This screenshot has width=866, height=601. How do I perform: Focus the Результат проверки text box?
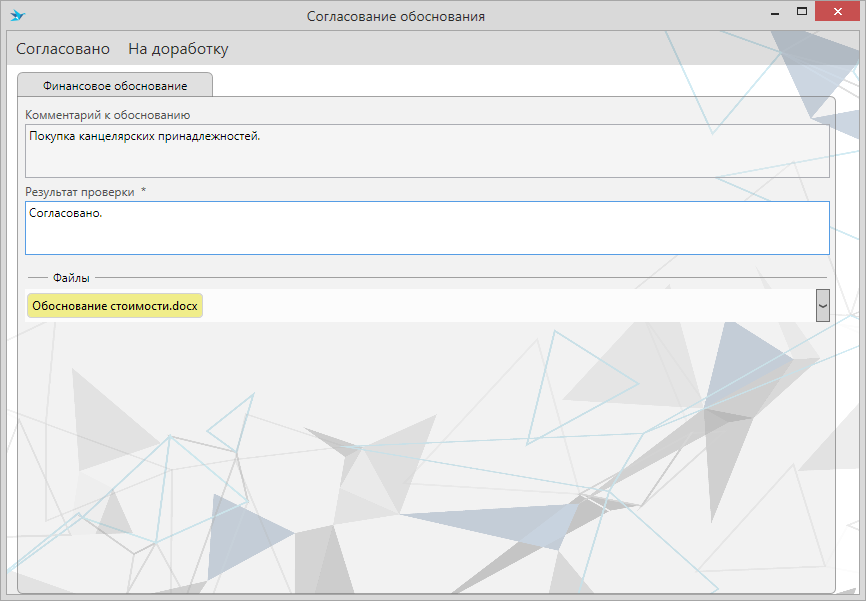427,236
